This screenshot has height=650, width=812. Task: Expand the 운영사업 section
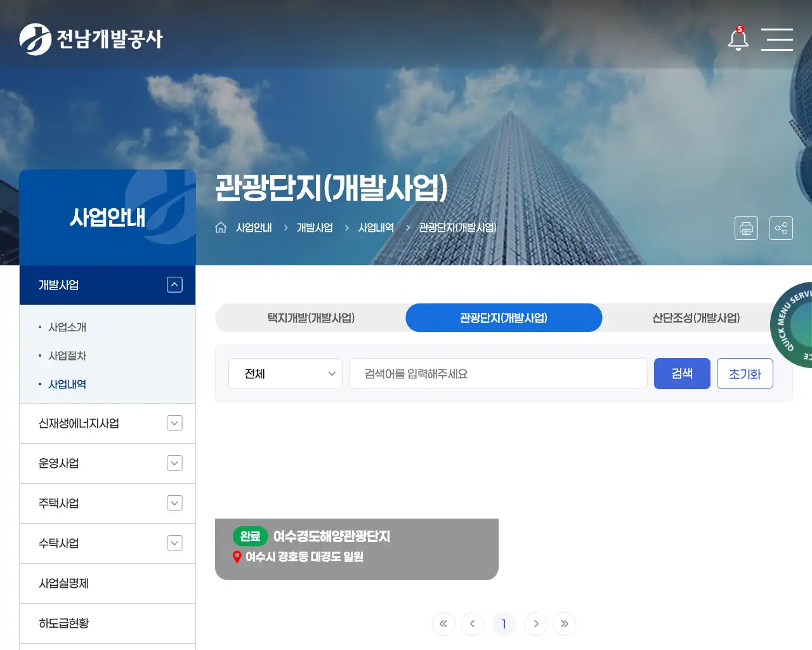click(174, 463)
